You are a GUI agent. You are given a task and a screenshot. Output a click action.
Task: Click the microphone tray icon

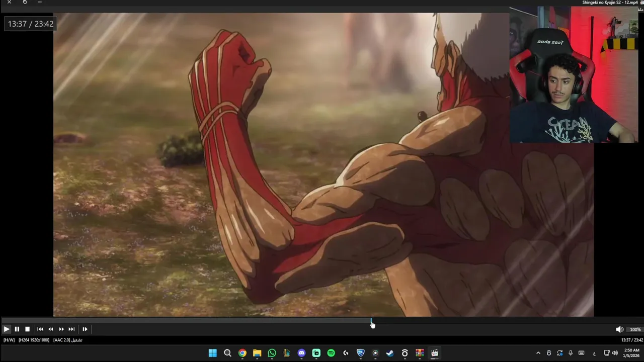pos(571,353)
